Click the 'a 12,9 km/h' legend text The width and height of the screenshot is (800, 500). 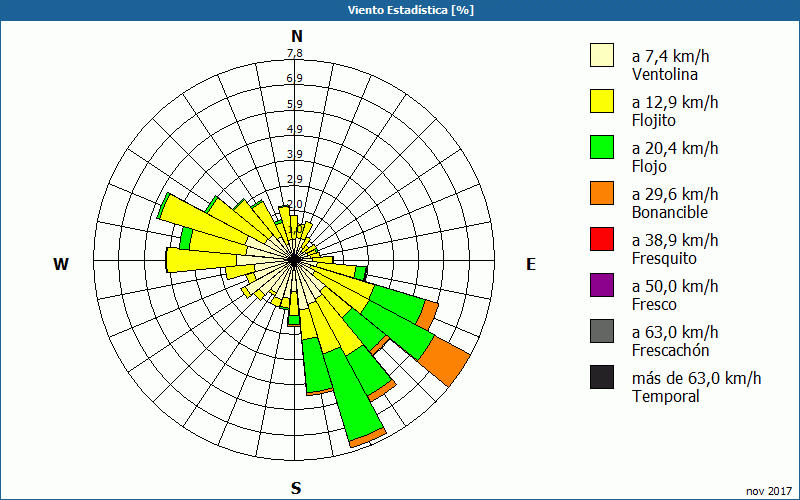[x=675, y=102]
